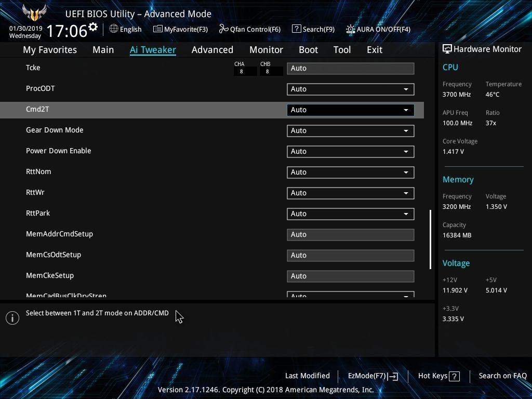Select the Cmd2T setting label
This screenshot has height=399, width=532.
(x=37, y=109)
